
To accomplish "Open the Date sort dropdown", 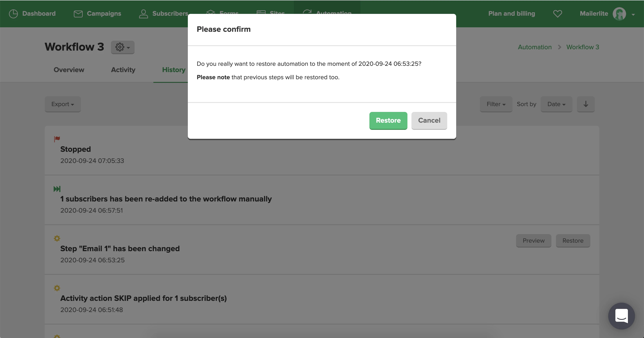I will (x=556, y=104).
